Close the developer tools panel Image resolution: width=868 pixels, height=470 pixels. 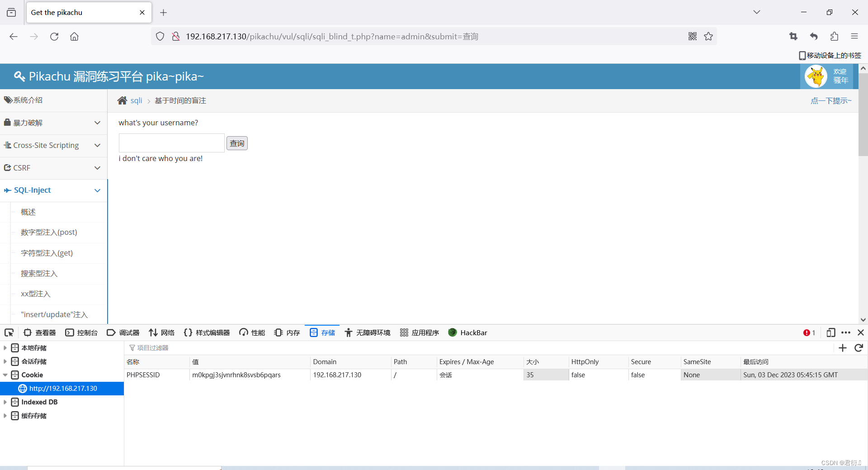tap(861, 333)
